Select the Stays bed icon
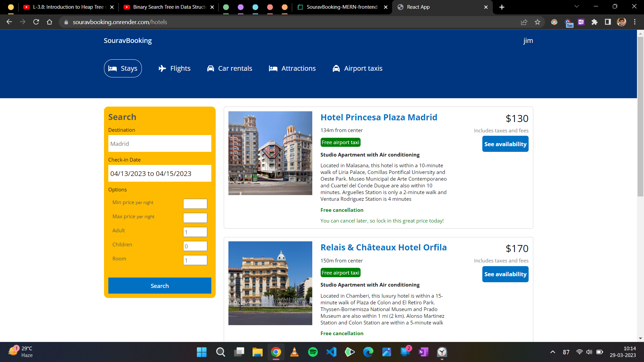The width and height of the screenshot is (644, 362). [x=113, y=68]
